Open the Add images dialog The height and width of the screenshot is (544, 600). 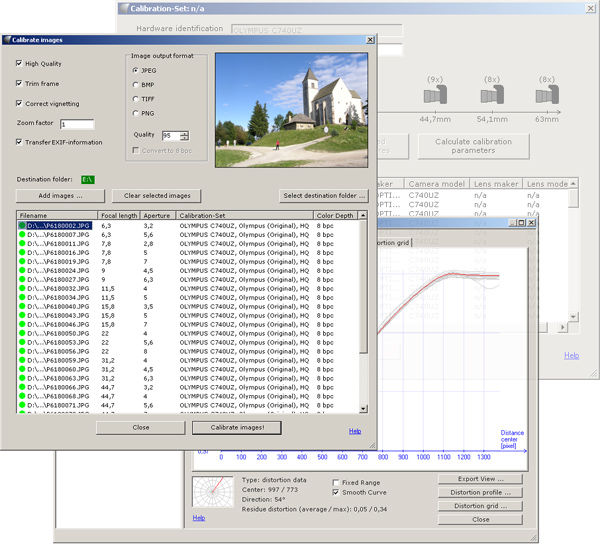tap(60, 196)
